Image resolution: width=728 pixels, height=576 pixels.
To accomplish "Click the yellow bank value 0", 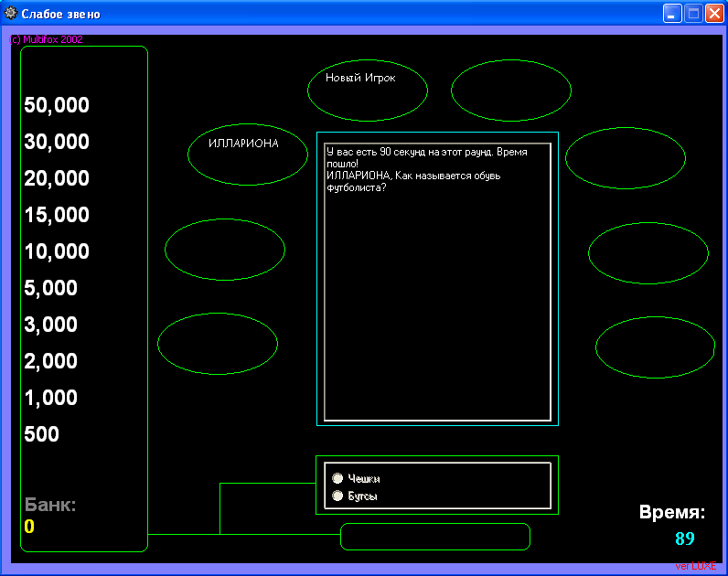I will click(x=29, y=527).
